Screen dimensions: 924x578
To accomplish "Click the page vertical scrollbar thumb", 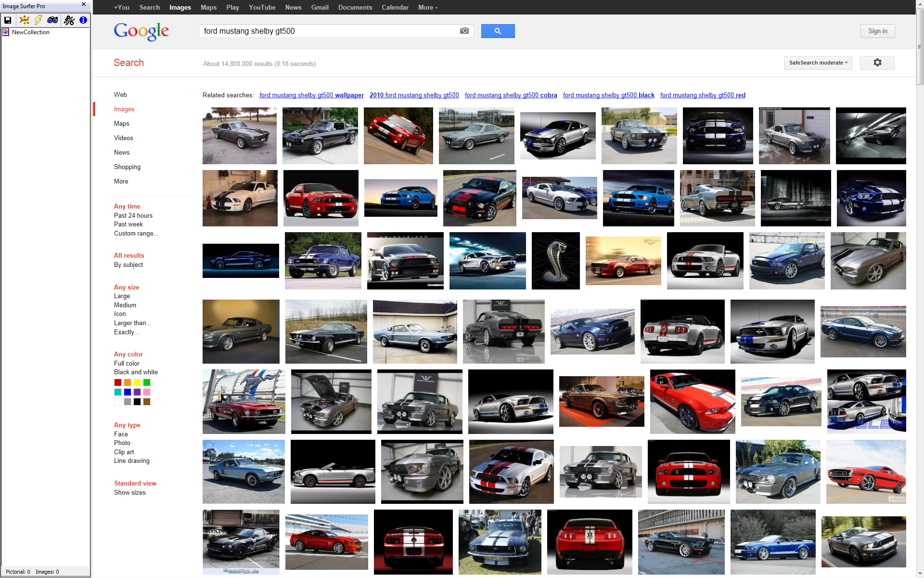I will point(920,46).
